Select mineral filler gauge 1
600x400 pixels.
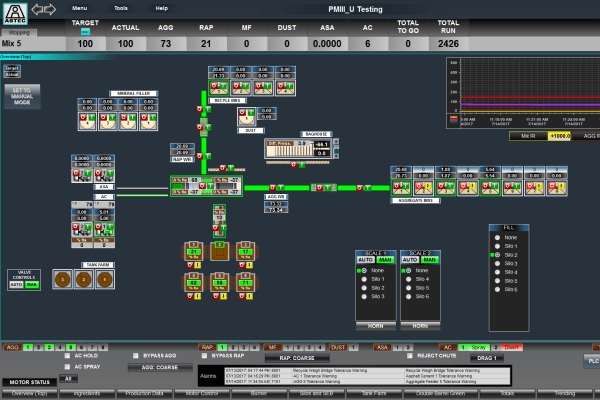point(148,121)
